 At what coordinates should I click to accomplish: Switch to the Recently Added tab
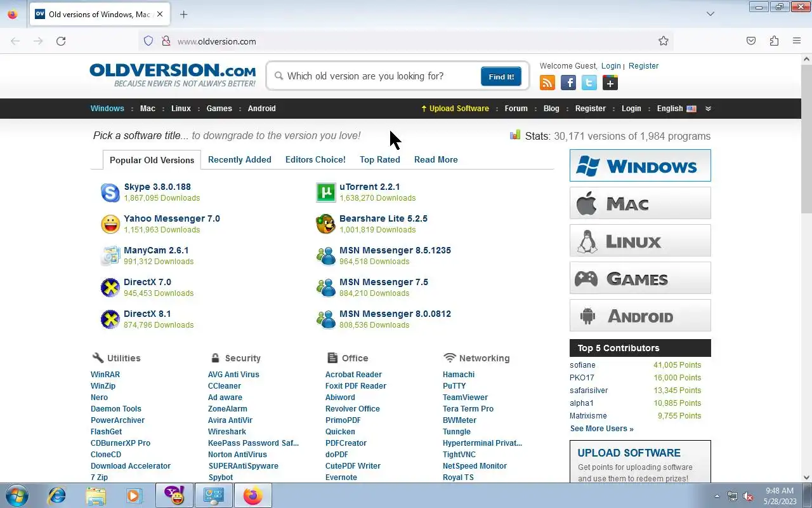tap(240, 159)
